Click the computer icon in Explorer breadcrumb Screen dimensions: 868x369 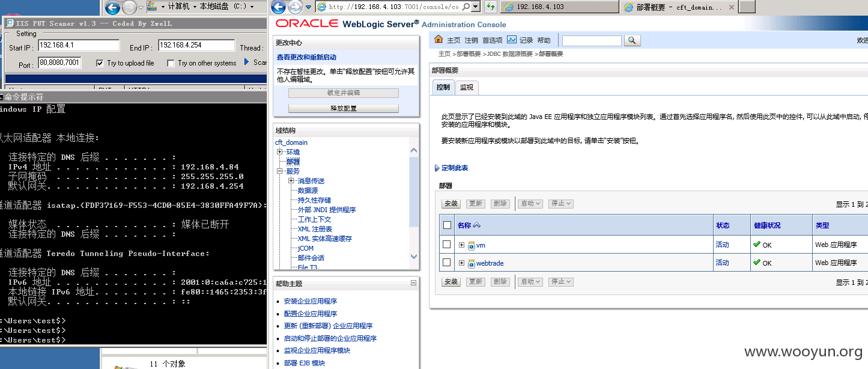pyautogui.click(x=153, y=7)
